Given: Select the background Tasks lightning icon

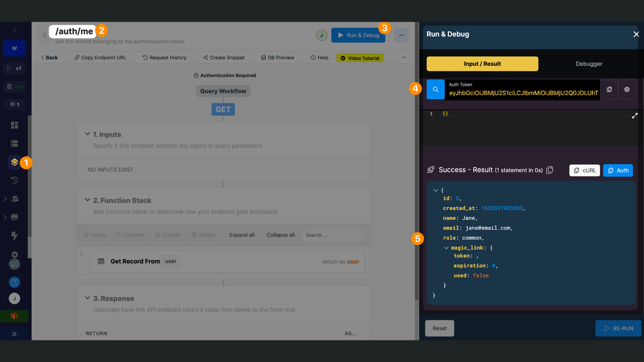Looking at the screenshot, I should (x=14, y=236).
